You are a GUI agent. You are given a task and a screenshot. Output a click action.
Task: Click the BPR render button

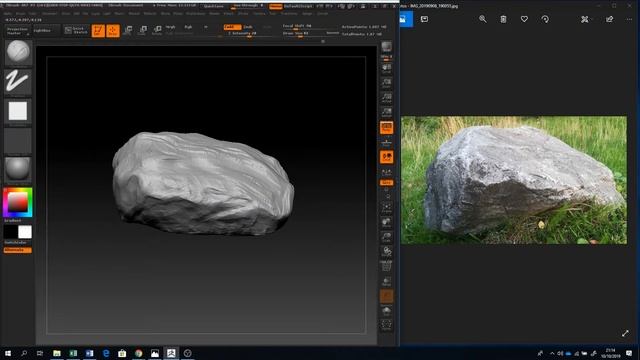(x=386, y=48)
